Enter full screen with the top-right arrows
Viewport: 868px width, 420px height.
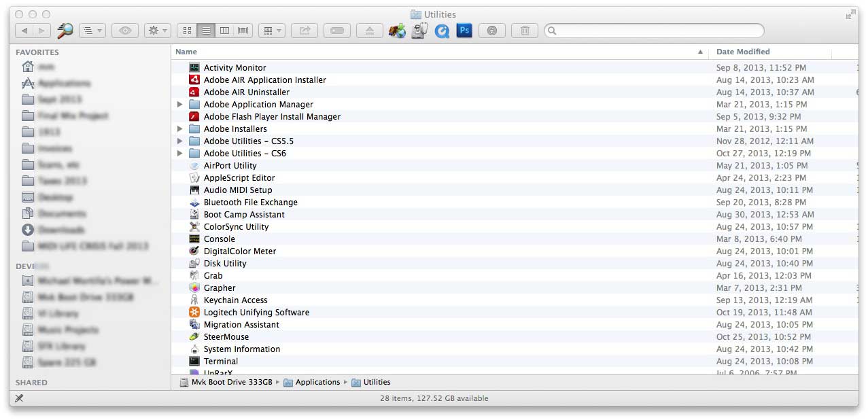[x=850, y=14]
